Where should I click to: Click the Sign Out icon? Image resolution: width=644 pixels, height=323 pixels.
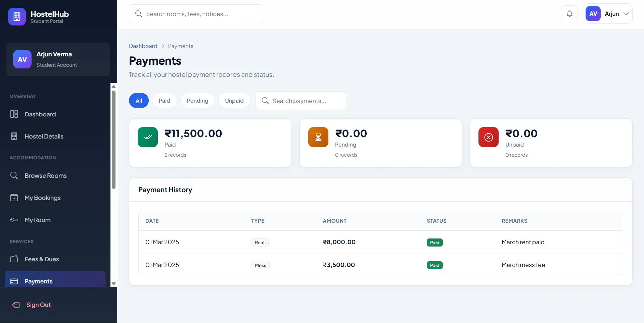pyautogui.click(x=16, y=305)
